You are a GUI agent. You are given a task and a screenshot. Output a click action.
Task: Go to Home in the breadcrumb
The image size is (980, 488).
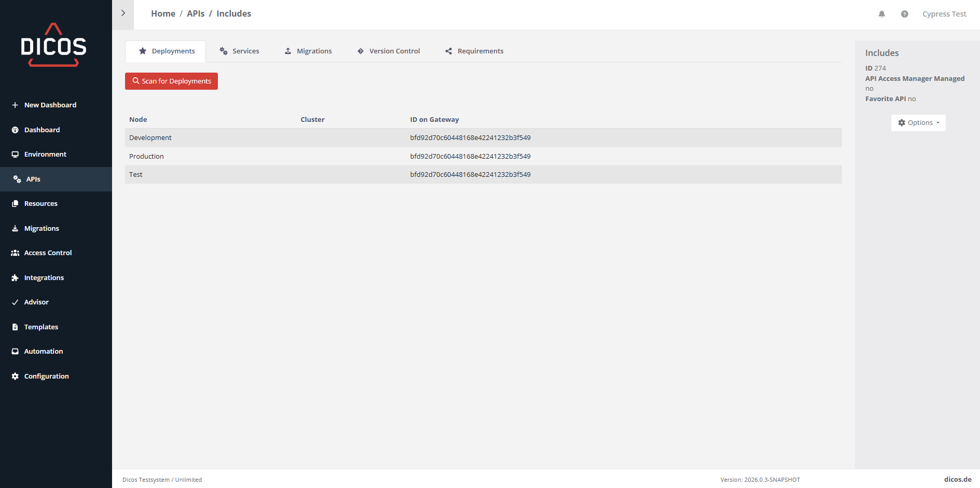click(163, 13)
